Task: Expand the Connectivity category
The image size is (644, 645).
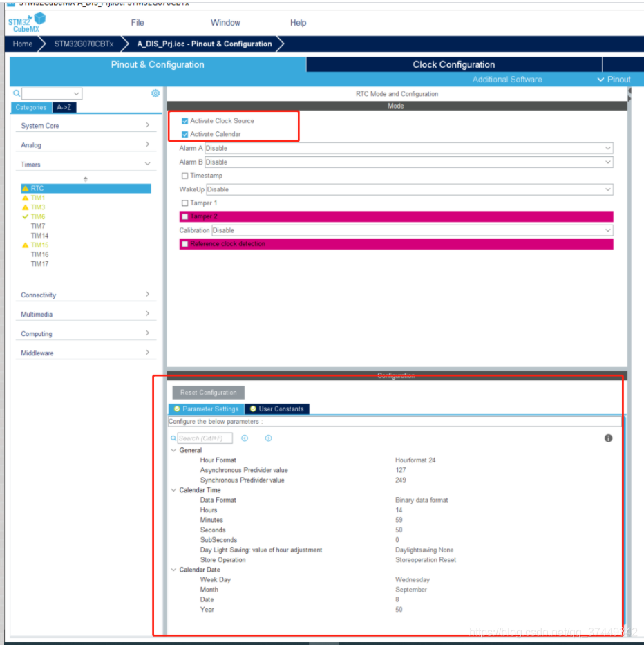Action: point(86,295)
